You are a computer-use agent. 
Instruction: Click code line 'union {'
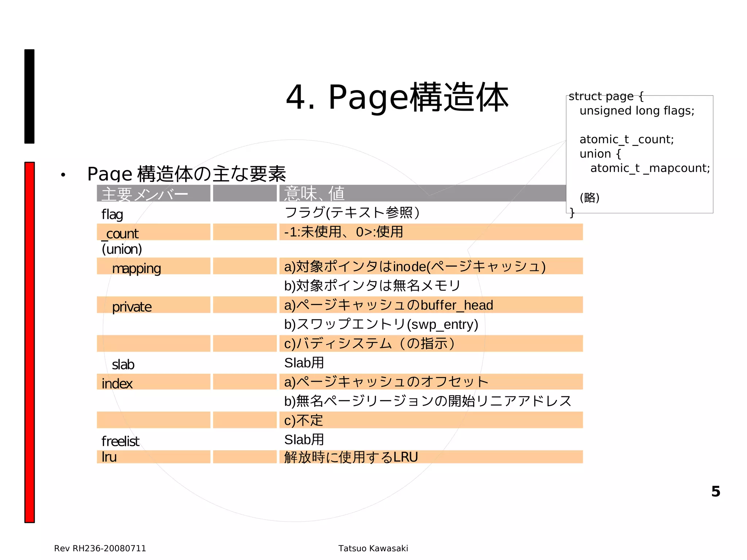click(x=600, y=154)
